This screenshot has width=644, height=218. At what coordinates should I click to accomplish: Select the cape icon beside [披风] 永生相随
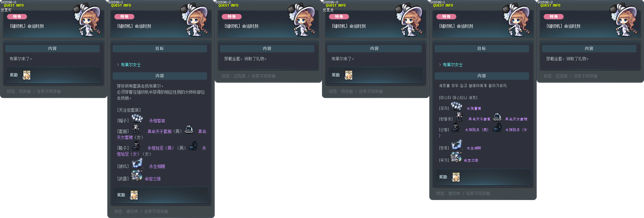coord(137,163)
